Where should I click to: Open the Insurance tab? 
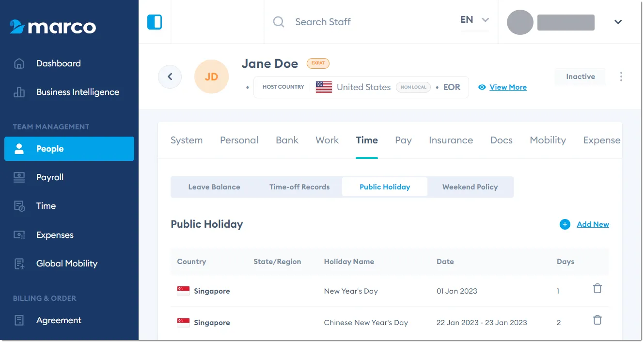coord(451,140)
